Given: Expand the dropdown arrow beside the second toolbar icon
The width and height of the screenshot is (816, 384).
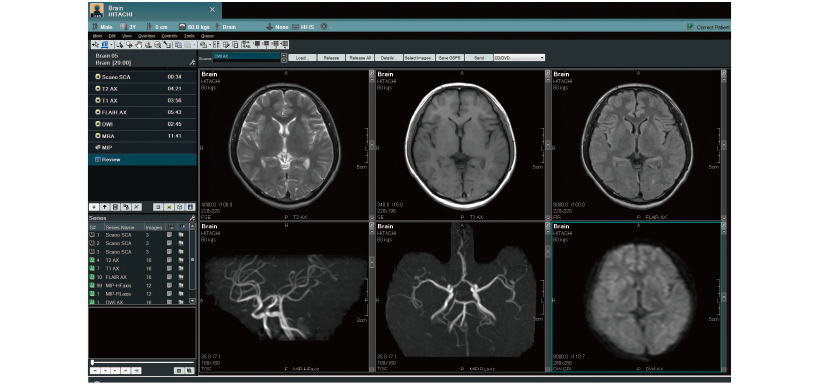Looking at the screenshot, I should pos(111,45).
